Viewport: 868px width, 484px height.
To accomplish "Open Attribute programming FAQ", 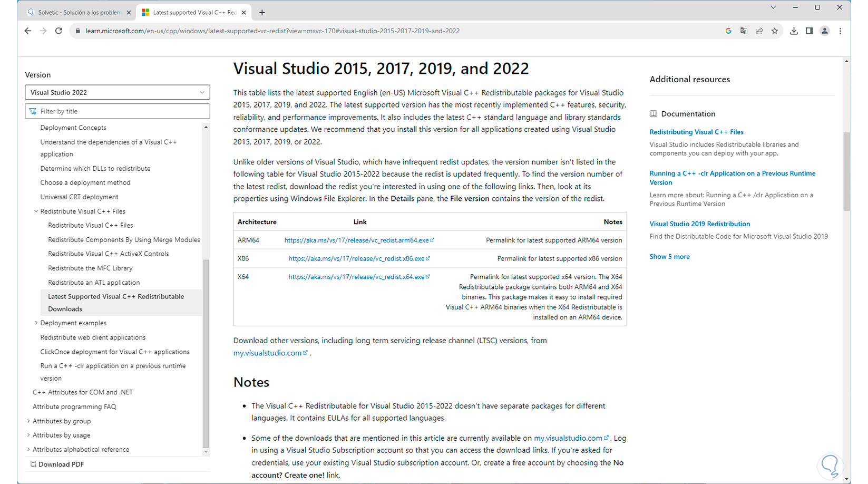I will 74,406.
